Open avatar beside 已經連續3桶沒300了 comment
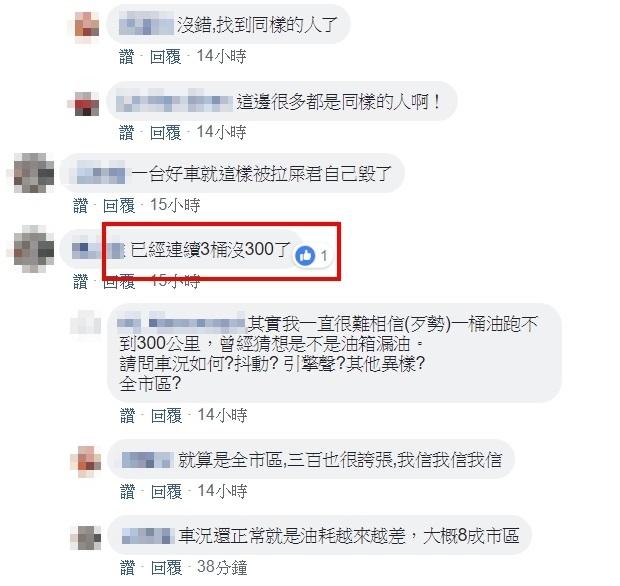Image resolution: width=620 pixels, height=586 pixels. [34, 249]
